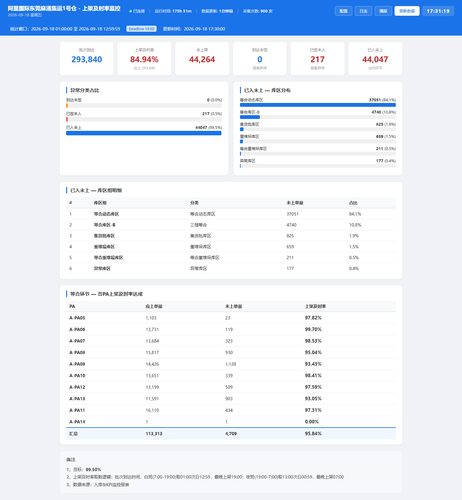Select the A-PA05 row label

click(77, 318)
